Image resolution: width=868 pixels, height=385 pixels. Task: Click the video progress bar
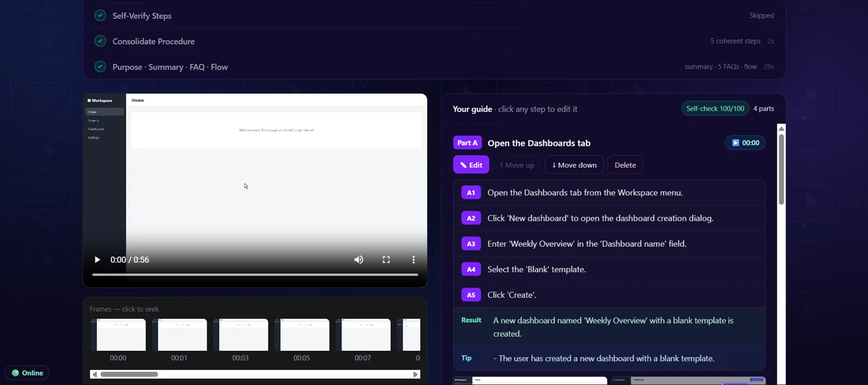[255, 274]
